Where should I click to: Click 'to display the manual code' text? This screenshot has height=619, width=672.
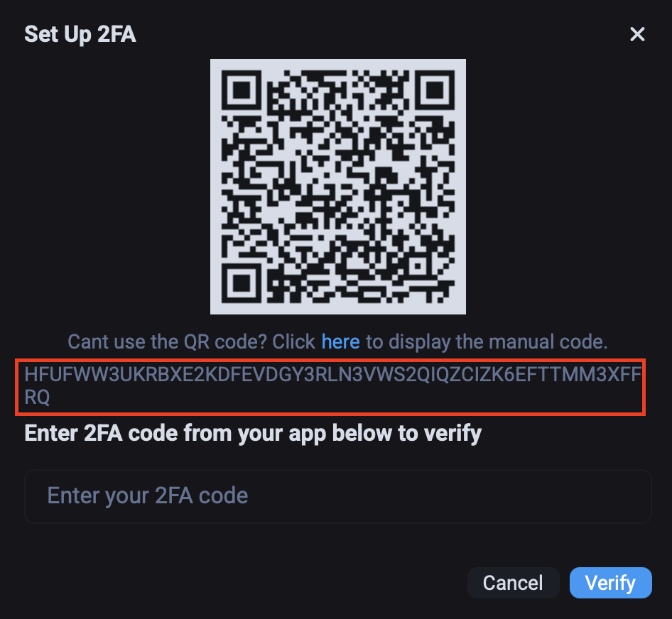coord(487,342)
